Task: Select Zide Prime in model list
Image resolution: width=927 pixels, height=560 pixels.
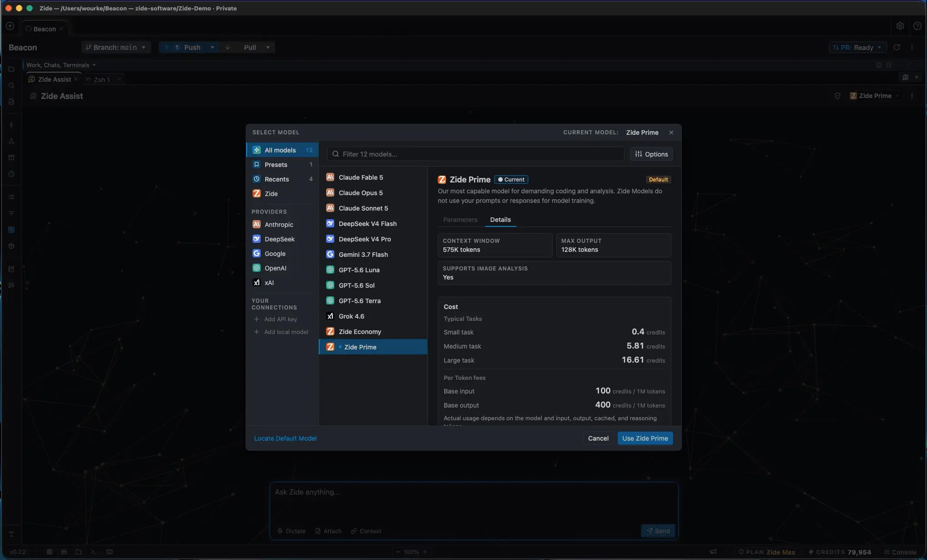Action: (x=373, y=347)
